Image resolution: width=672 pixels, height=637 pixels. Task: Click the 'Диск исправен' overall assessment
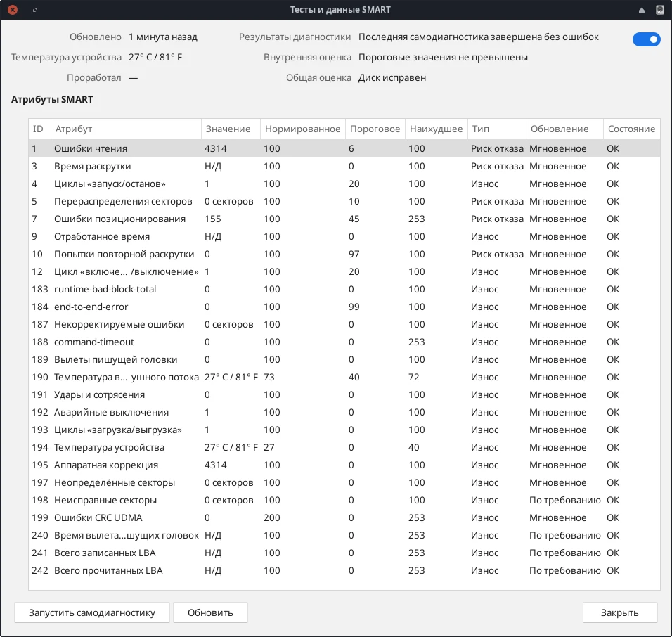[x=392, y=77]
